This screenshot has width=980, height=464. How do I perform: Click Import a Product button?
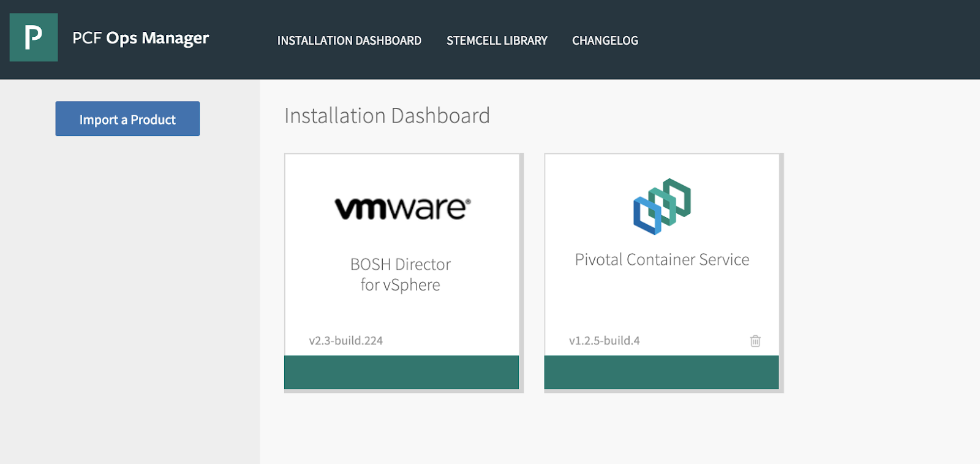pyautogui.click(x=127, y=119)
